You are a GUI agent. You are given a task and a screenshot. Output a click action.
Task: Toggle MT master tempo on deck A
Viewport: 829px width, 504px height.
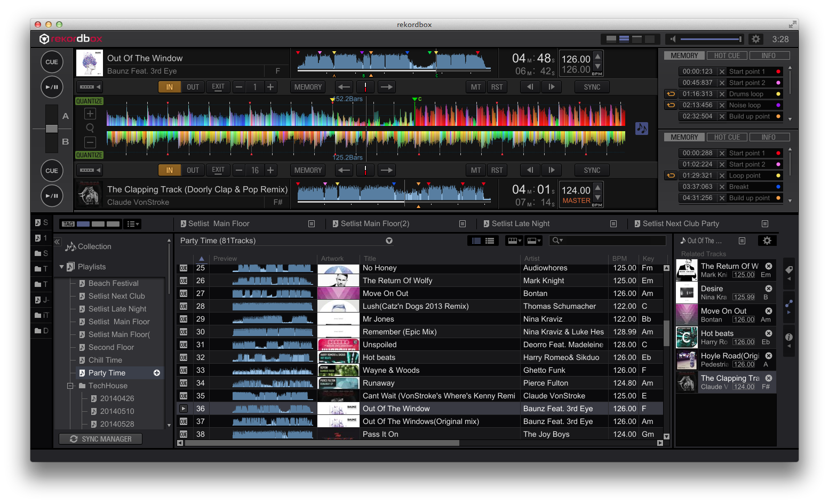point(475,87)
